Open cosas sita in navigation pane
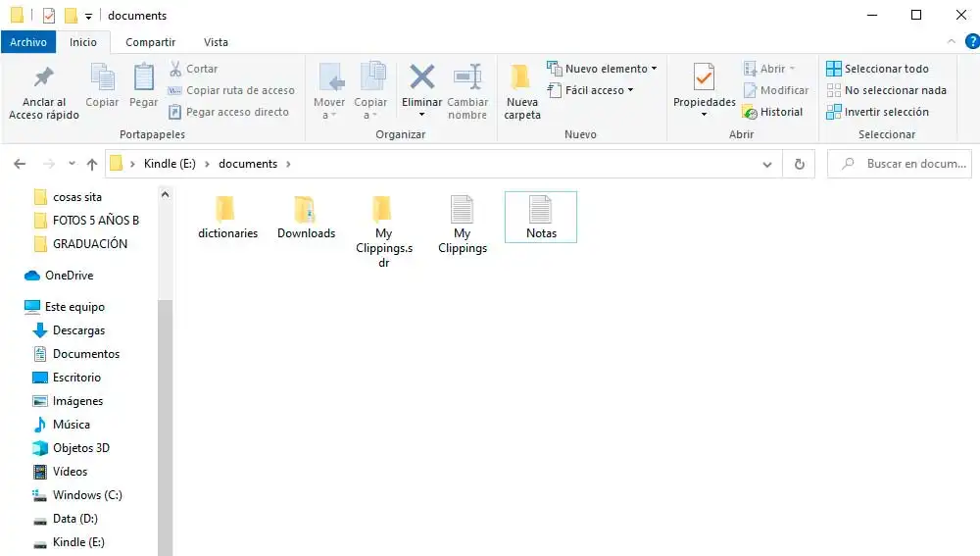 [68, 197]
